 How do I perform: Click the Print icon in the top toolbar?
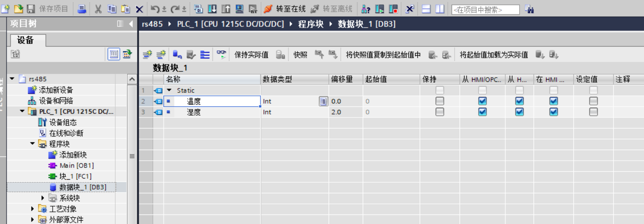[82, 9]
